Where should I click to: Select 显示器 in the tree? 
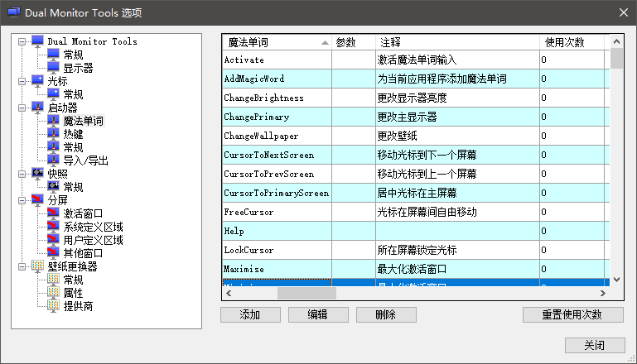(78, 68)
